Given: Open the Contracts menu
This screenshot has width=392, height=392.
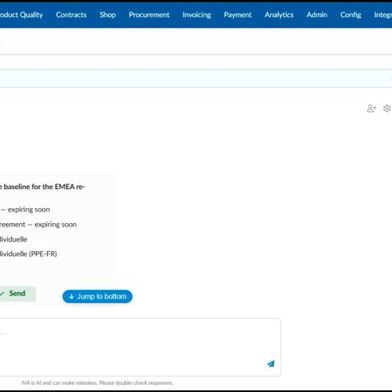Looking at the screenshot, I should 71,15.
